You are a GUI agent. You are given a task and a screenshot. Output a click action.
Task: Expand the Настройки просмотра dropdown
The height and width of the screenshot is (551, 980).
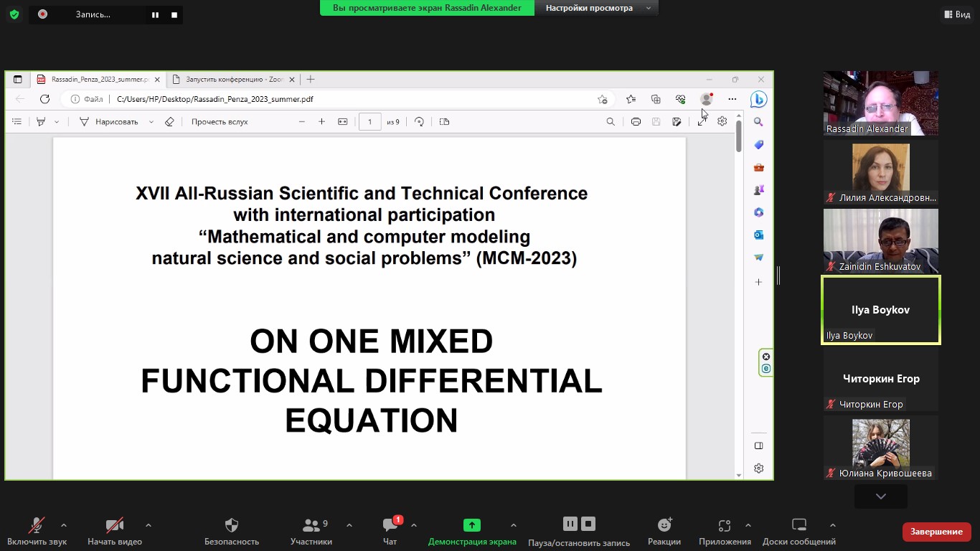pyautogui.click(x=598, y=8)
